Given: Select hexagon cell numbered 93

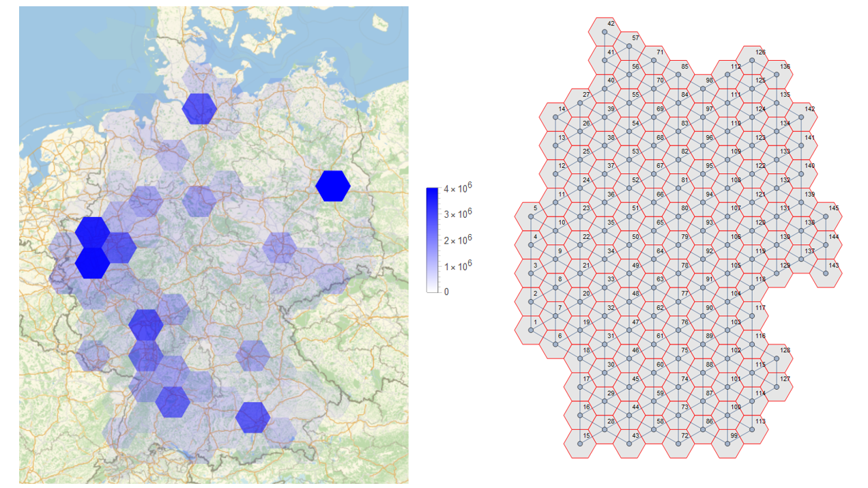Looking at the screenshot, I should pyautogui.click(x=703, y=231).
